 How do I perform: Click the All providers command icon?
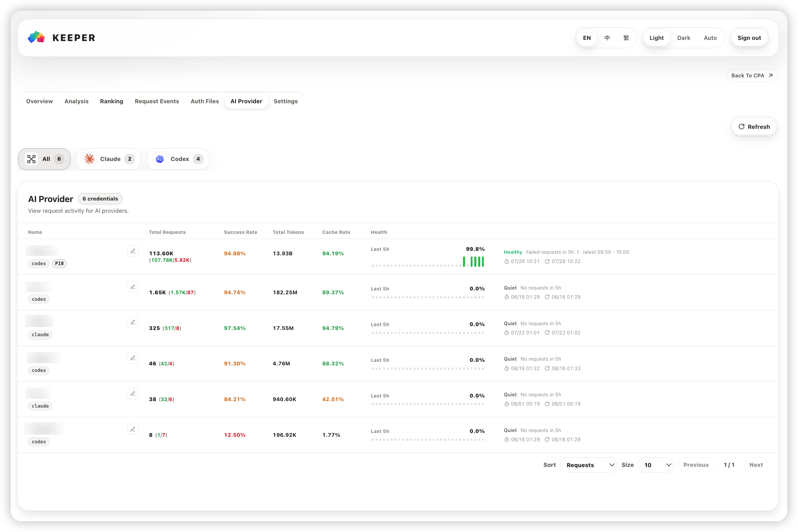pyautogui.click(x=32, y=159)
